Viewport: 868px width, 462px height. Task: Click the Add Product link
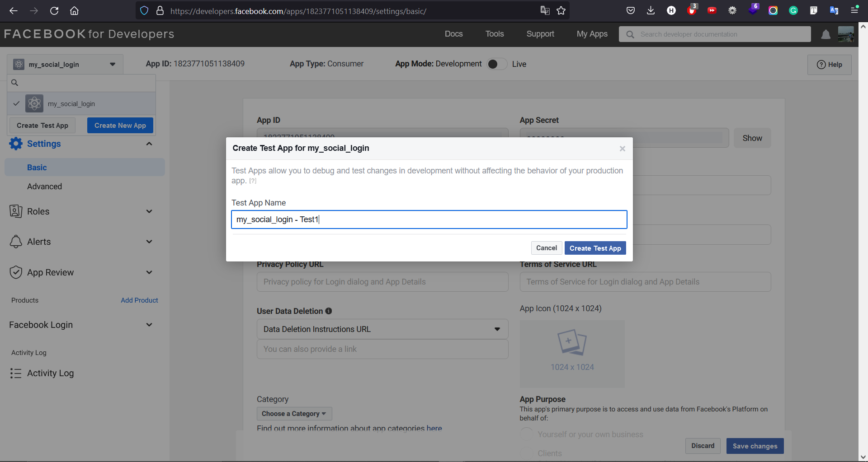[139, 300]
